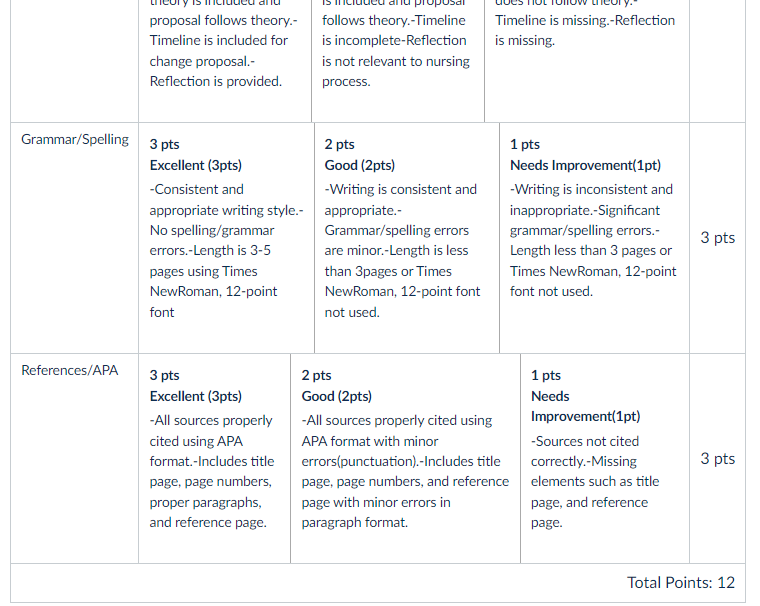Screen dimensions: 760x606
Task: Click the References/APA criterion label
Action: pos(70,370)
